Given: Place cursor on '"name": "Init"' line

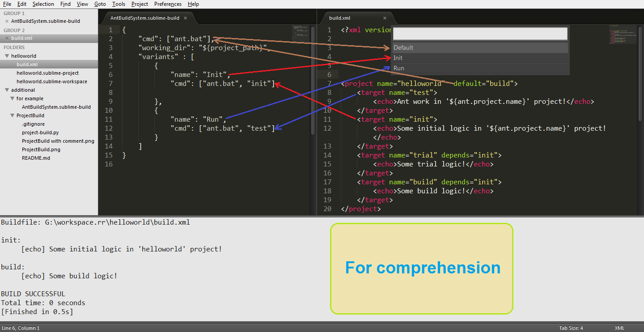Looking at the screenshot, I should click(x=200, y=75).
